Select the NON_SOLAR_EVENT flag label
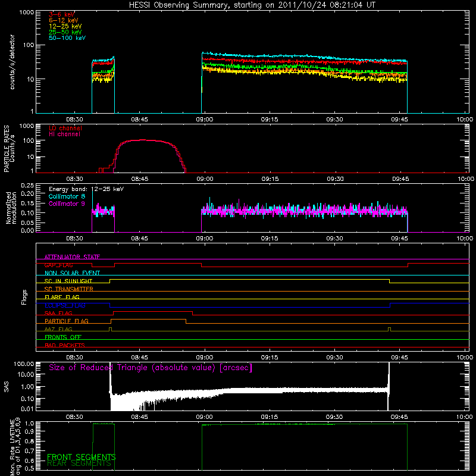476x476 pixels. tap(72, 273)
